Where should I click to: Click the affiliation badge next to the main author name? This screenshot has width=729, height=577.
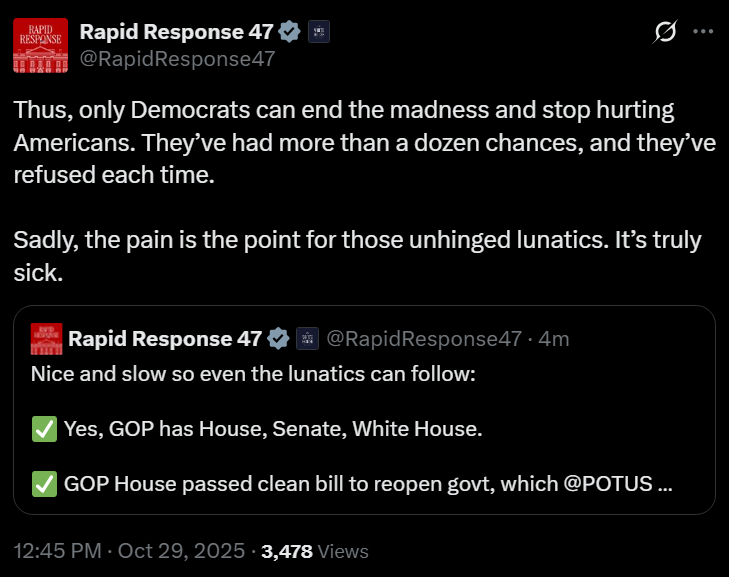[x=319, y=32]
